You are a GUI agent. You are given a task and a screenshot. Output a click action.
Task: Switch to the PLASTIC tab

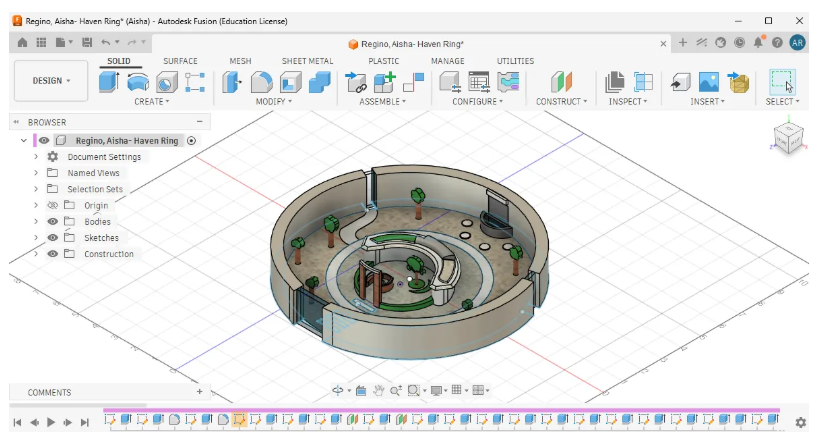click(x=383, y=61)
